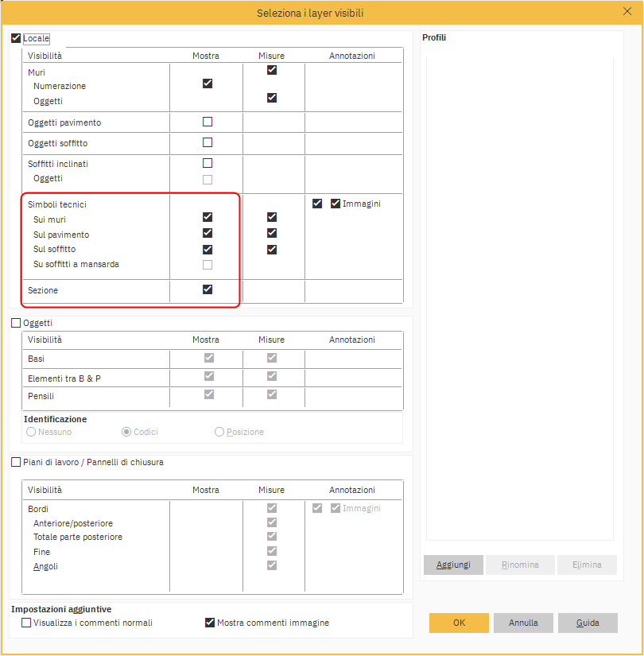Uncheck Mostra for Sui muri
This screenshot has height=656, width=644.
[208, 217]
